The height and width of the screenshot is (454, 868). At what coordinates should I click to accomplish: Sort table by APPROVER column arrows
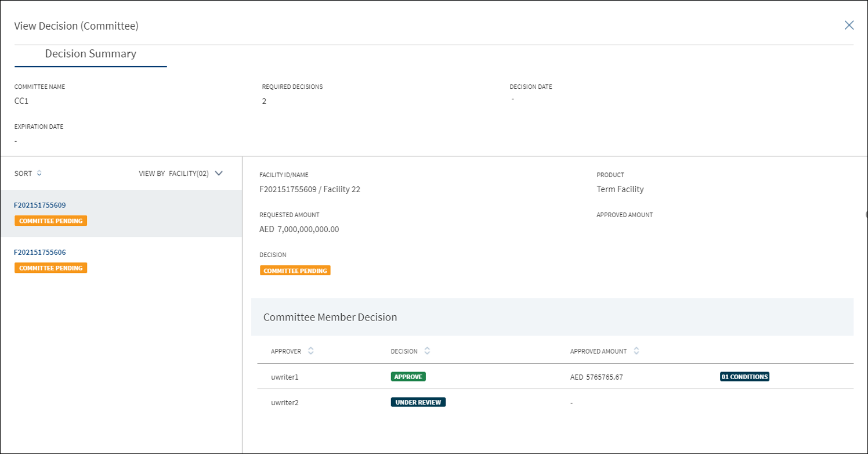click(311, 351)
